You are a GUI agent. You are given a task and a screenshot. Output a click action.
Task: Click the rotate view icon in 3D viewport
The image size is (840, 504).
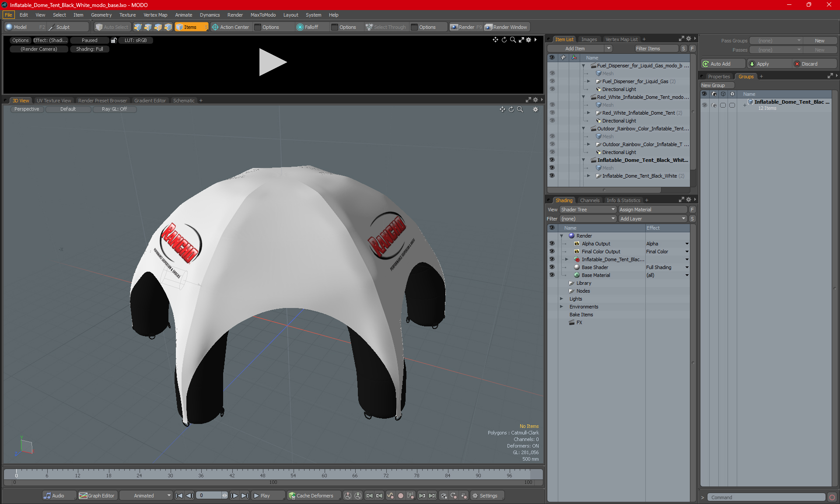click(x=511, y=109)
